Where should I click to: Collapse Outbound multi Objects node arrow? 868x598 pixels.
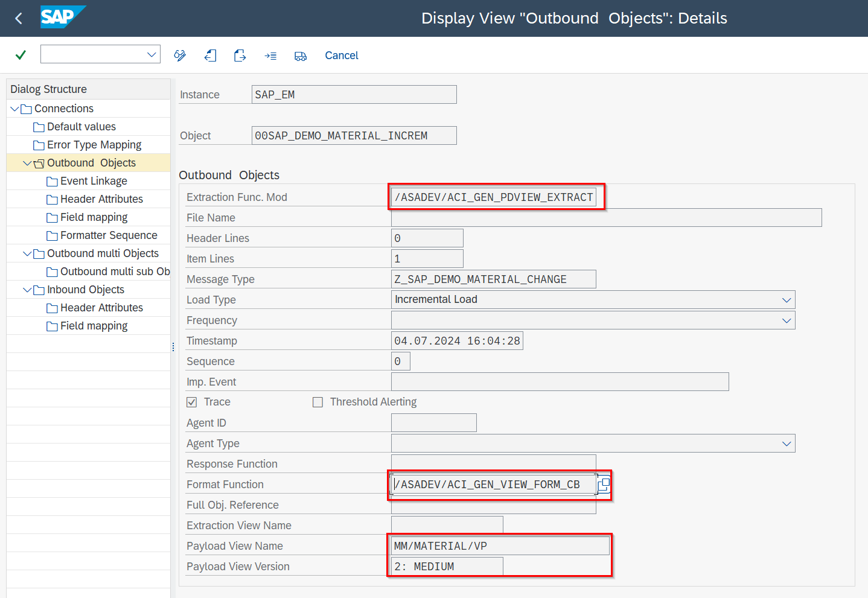point(27,253)
